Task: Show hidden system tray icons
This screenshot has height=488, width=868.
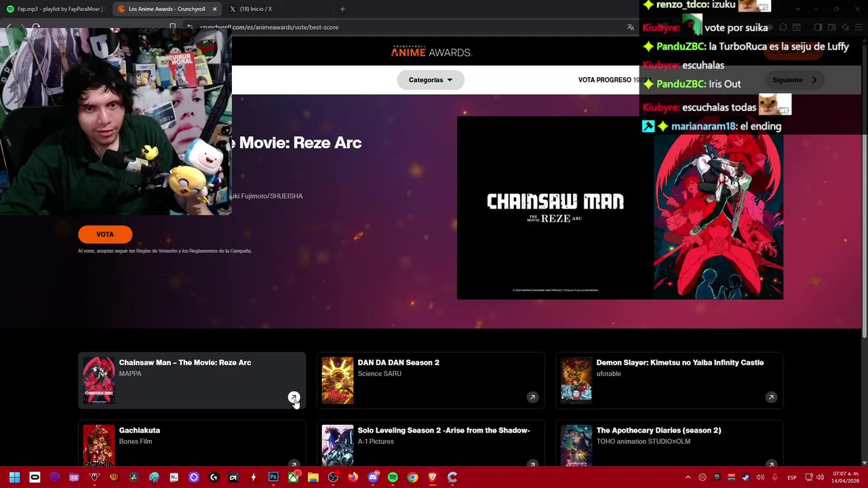Action: [688, 477]
